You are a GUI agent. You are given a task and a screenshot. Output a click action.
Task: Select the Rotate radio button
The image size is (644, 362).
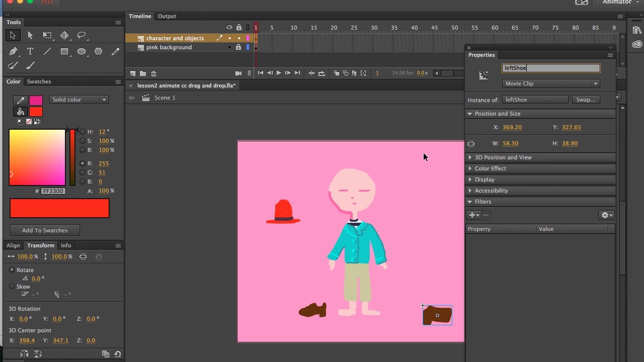(x=12, y=270)
